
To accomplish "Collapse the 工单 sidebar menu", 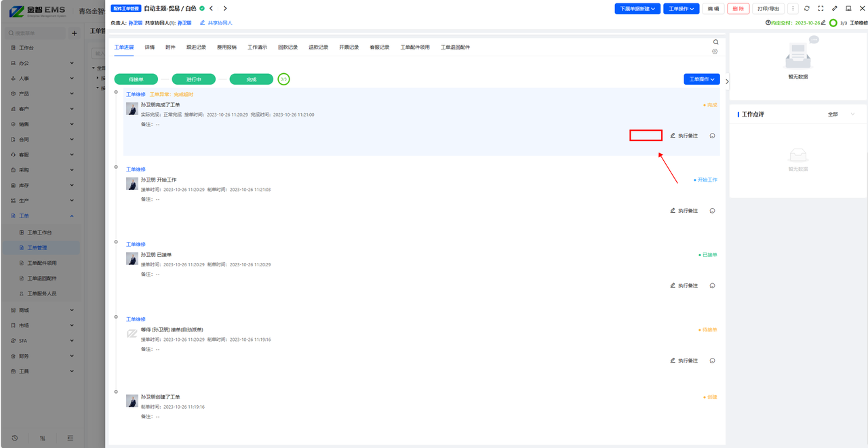I will pos(41,216).
